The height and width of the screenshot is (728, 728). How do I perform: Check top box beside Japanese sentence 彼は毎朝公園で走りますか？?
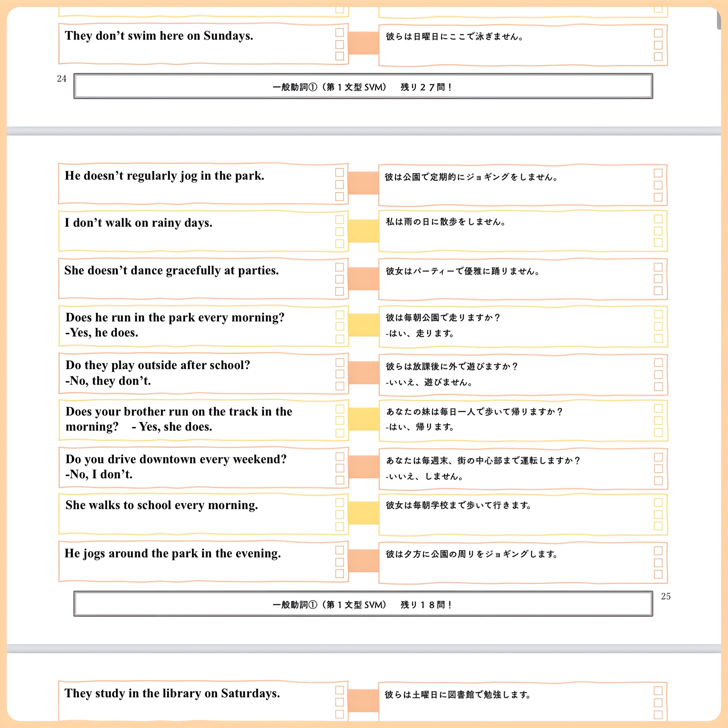coord(658,314)
